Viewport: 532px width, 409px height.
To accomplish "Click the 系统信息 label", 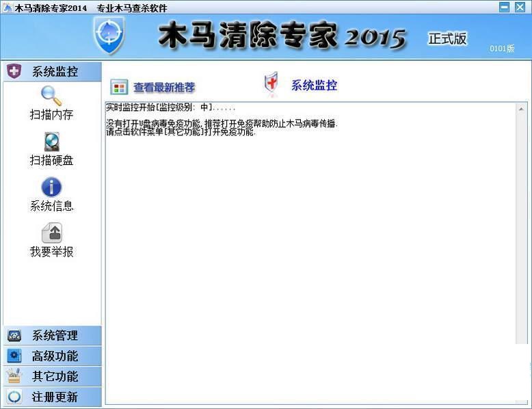I will coord(51,206).
